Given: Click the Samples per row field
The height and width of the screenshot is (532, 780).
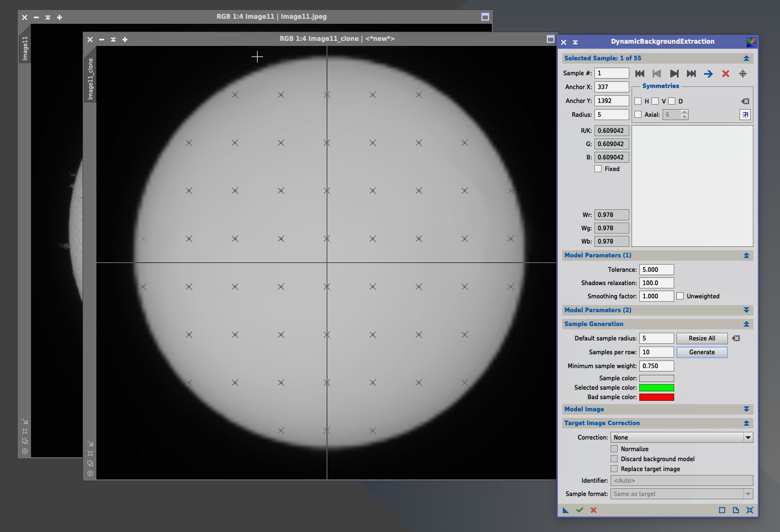Looking at the screenshot, I should (656, 352).
